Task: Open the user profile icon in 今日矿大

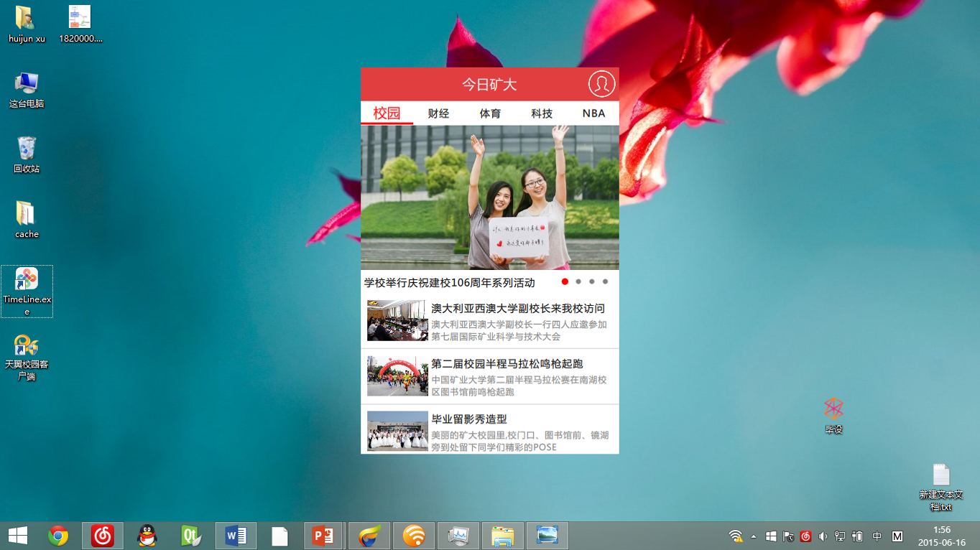Action: coord(601,84)
